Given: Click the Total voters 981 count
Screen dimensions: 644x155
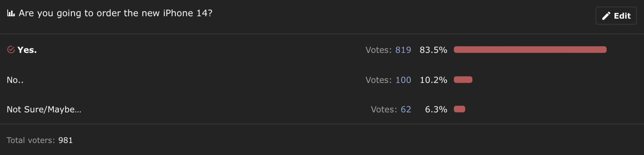Looking at the screenshot, I should pyautogui.click(x=65, y=140).
